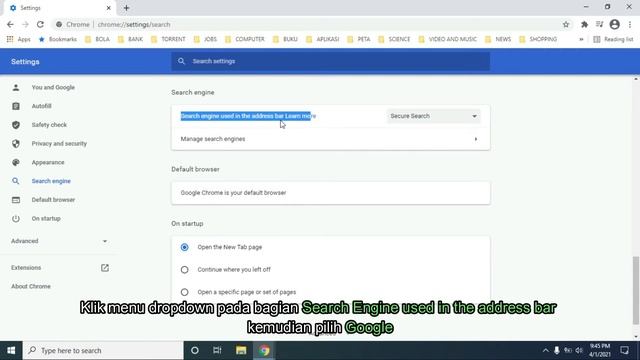Click the browser forward arrow

point(25,24)
